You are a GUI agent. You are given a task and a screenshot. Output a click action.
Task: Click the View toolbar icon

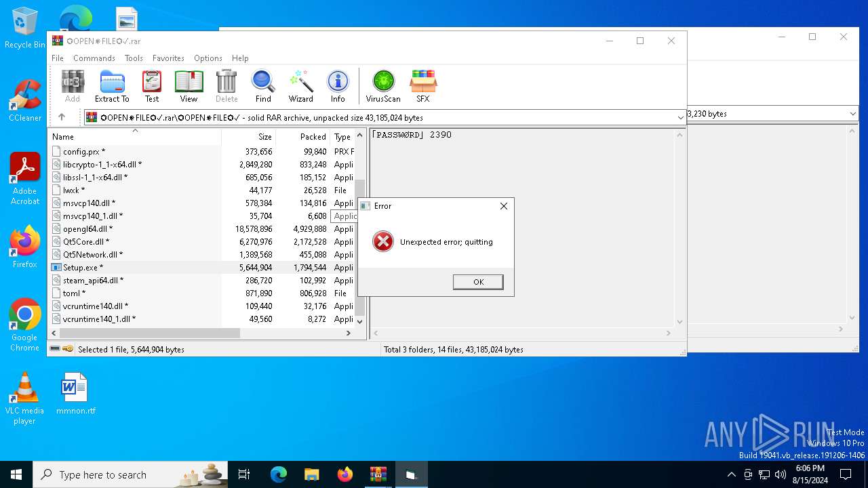point(189,86)
